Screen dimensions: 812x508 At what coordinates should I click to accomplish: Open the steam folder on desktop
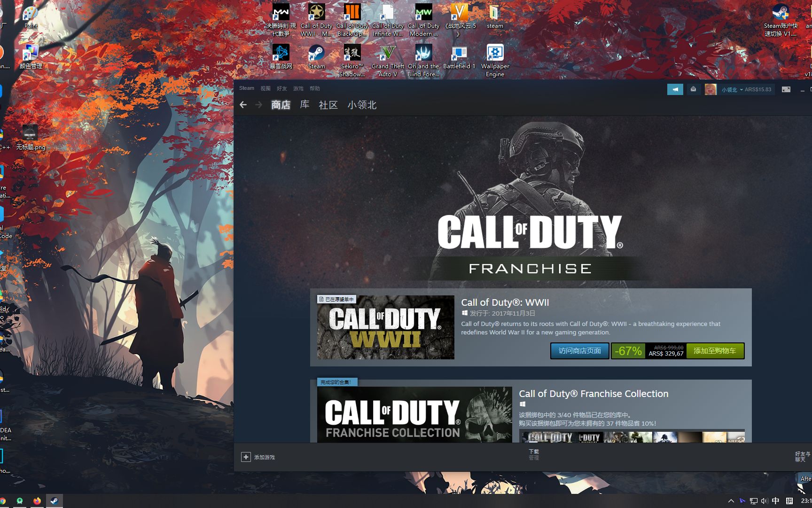495,16
